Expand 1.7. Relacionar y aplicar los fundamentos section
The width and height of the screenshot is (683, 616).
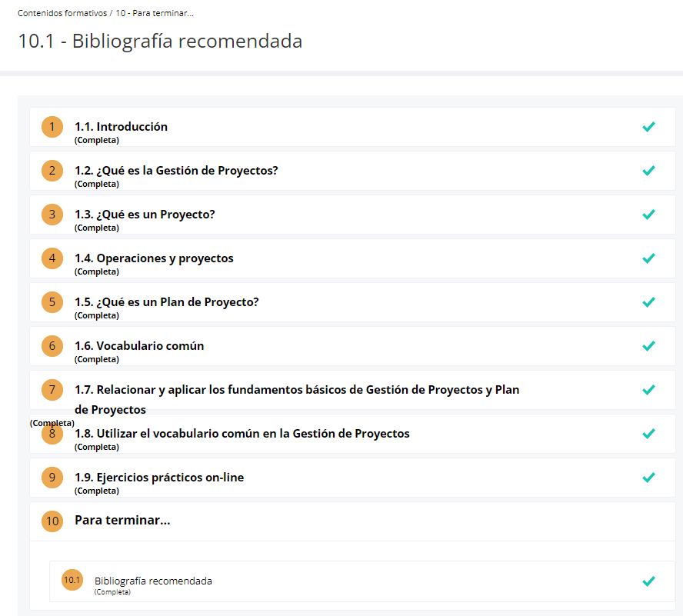352,390
